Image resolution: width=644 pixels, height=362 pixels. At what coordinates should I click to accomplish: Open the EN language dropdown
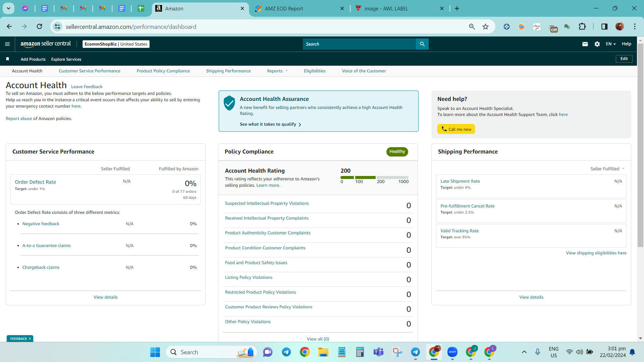pos(611,44)
